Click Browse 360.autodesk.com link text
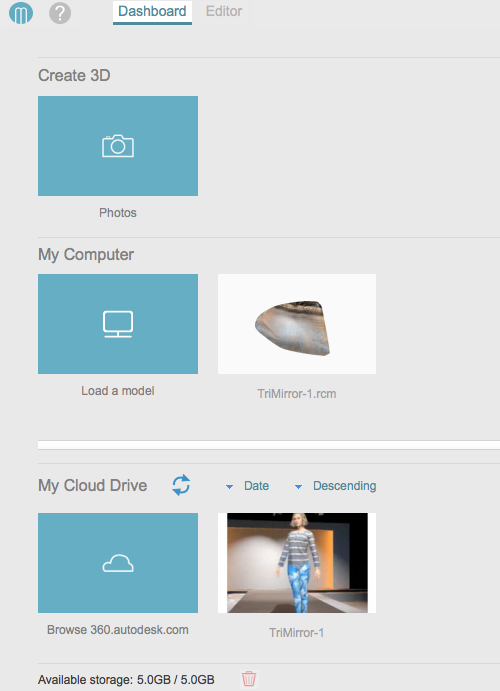The width and height of the screenshot is (500, 691). 118,630
